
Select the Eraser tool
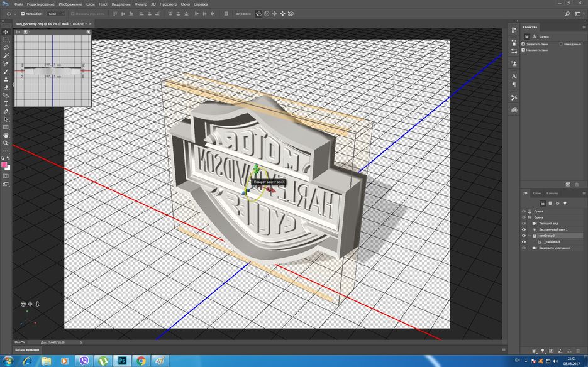(6, 88)
